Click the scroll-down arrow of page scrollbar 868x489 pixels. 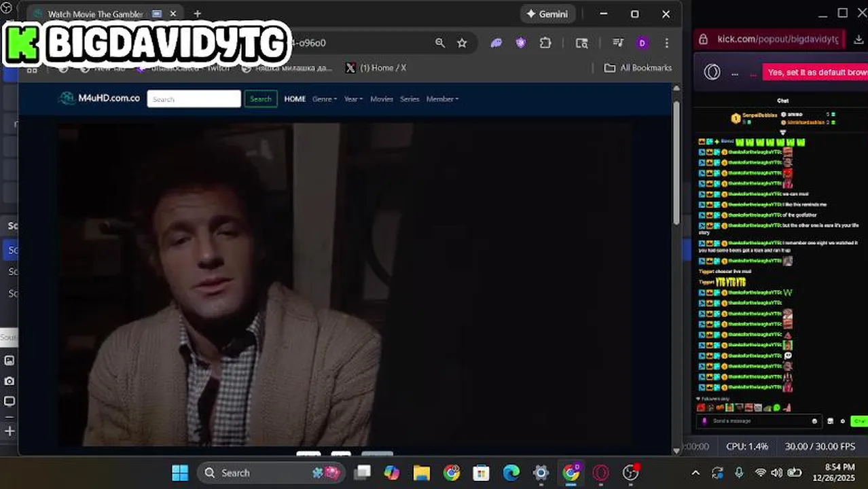[676, 450]
